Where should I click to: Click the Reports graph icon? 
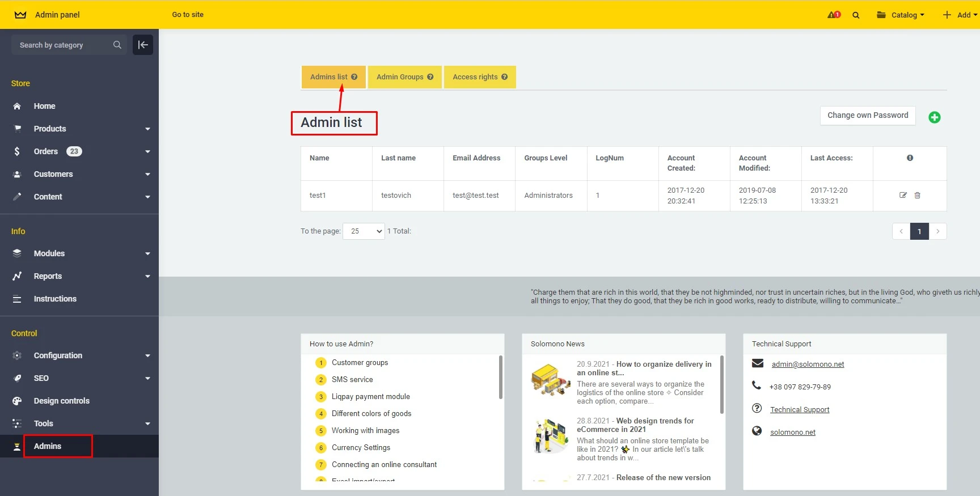click(17, 276)
